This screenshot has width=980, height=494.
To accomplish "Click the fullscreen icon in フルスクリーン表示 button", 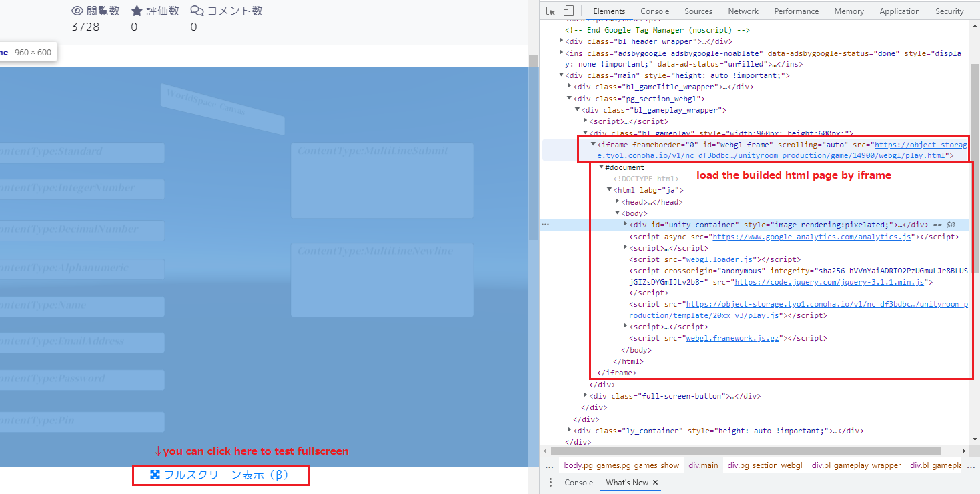I will (x=155, y=475).
